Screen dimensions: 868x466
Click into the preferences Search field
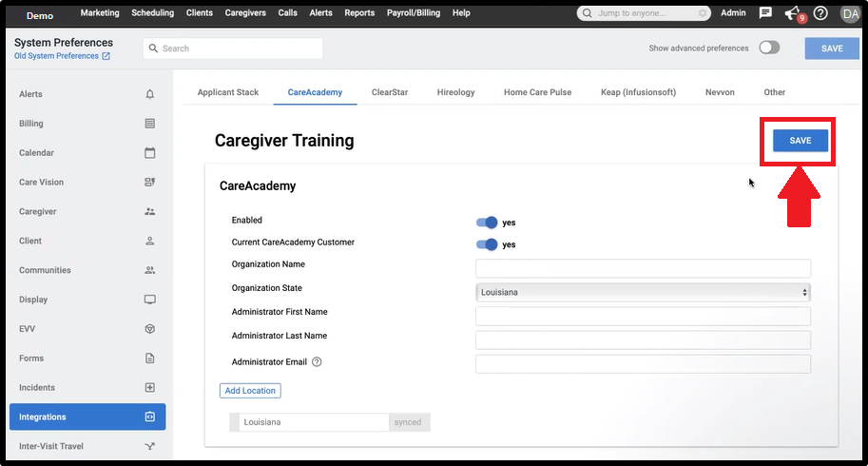233,49
